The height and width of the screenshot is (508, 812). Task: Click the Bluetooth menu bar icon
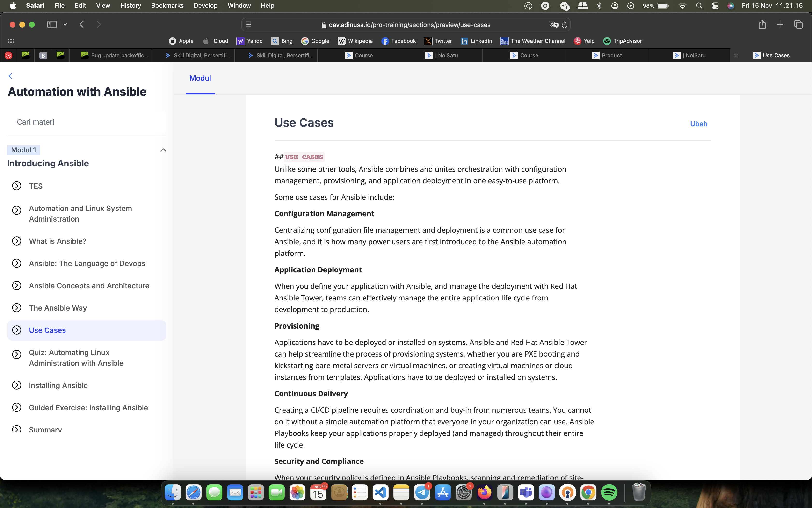pyautogui.click(x=599, y=6)
